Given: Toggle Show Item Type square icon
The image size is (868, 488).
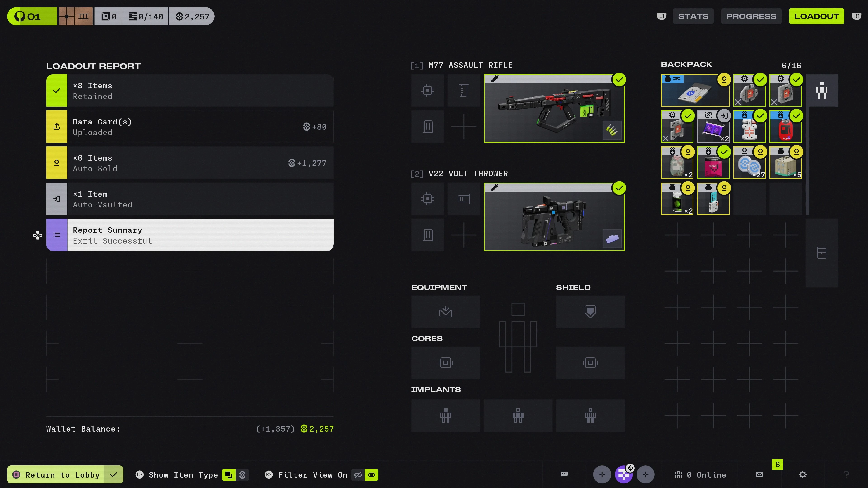Looking at the screenshot, I should pos(229,475).
